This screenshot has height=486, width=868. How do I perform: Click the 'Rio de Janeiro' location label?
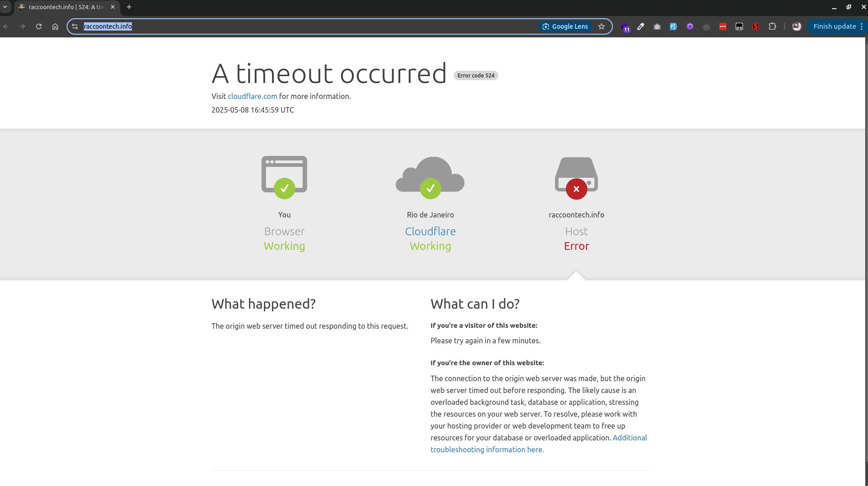[430, 215]
